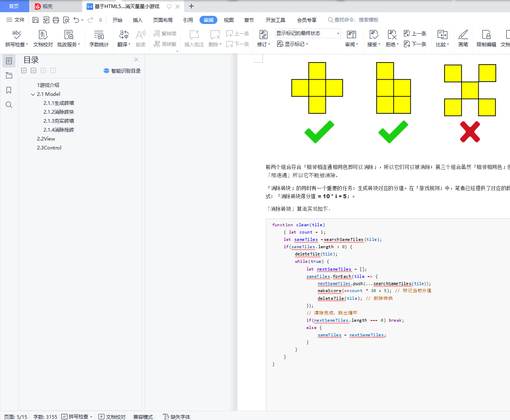Go to next change (下一条) in revisions
The height and width of the screenshot is (420, 510).
pos(415,44)
